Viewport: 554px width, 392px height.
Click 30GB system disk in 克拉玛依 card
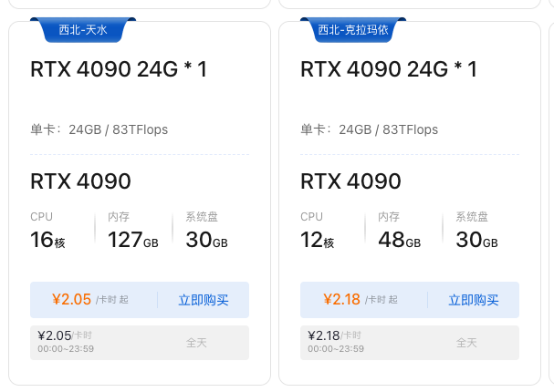[476, 240]
